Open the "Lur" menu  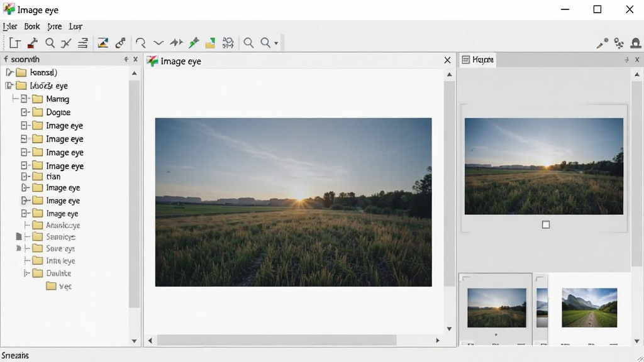pos(75,26)
